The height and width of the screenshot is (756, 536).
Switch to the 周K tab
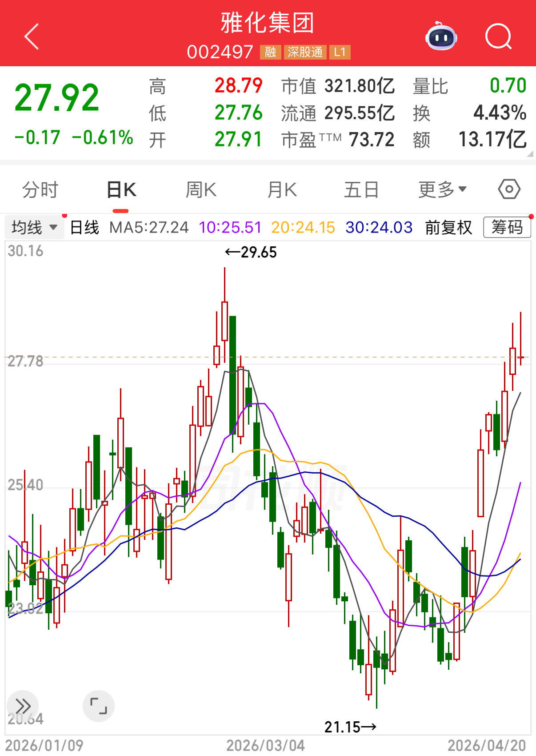201,190
